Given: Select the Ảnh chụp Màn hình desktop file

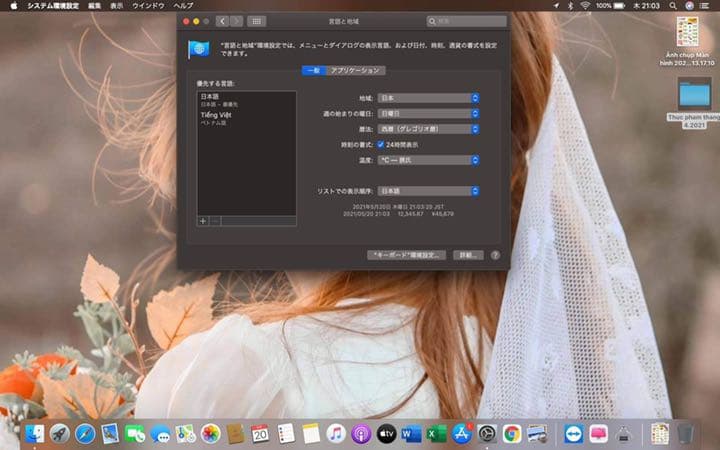Looking at the screenshot, I should point(687,41).
